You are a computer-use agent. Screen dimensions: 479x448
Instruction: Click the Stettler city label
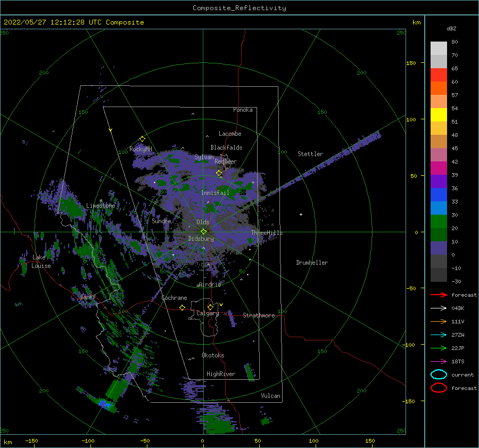click(310, 154)
